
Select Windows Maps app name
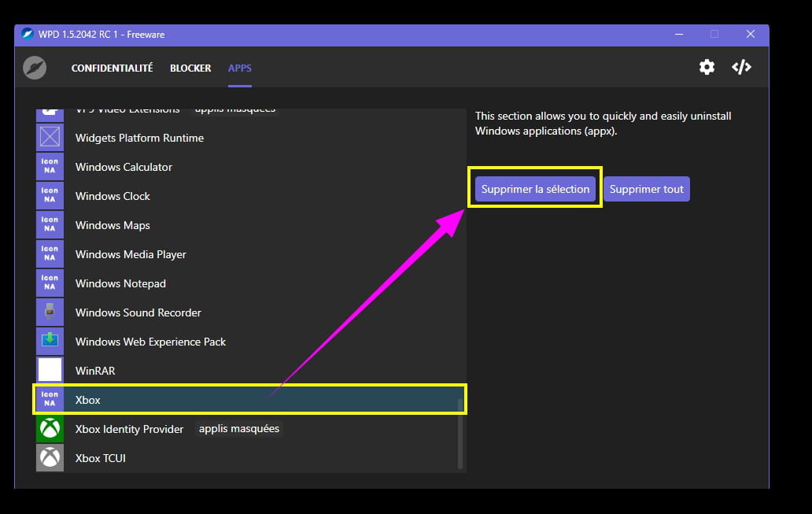point(113,225)
